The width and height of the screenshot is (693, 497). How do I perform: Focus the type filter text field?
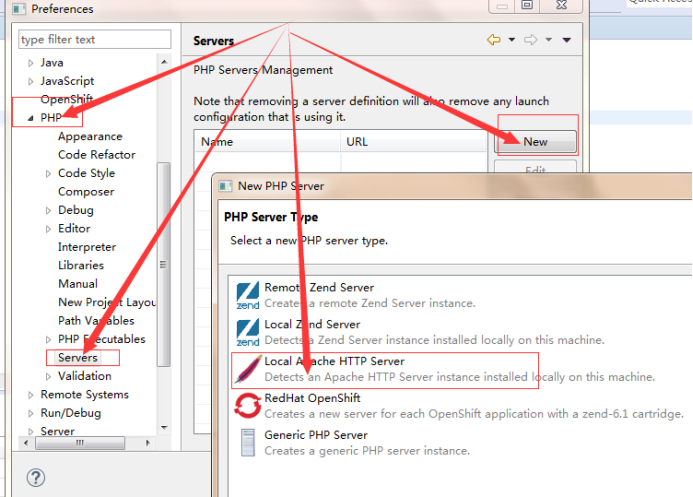pos(95,39)
